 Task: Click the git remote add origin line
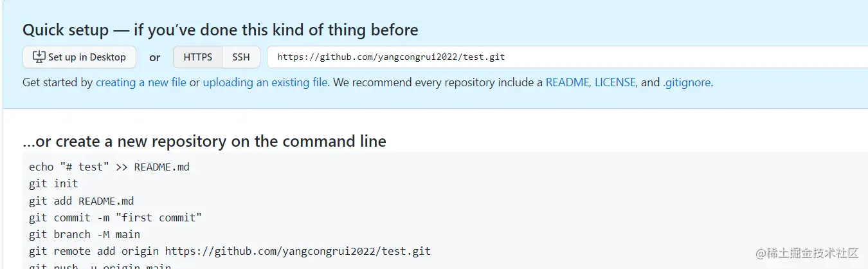click(230, 251)
